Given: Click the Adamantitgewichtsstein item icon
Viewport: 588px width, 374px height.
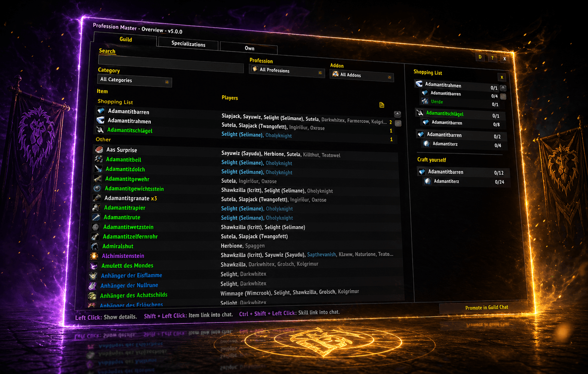Looking at the screenshot, I should (x=98, y=188).
